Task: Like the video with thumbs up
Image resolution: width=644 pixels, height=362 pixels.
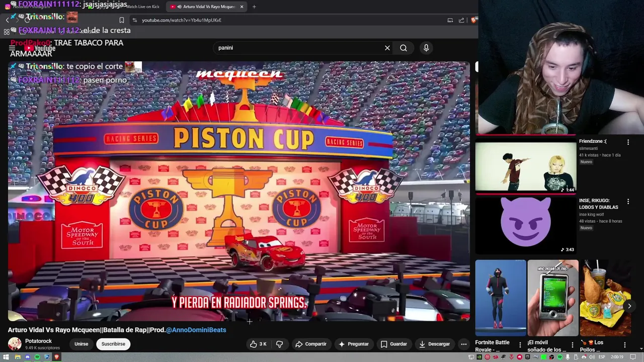Action: [x=258, y=344]
